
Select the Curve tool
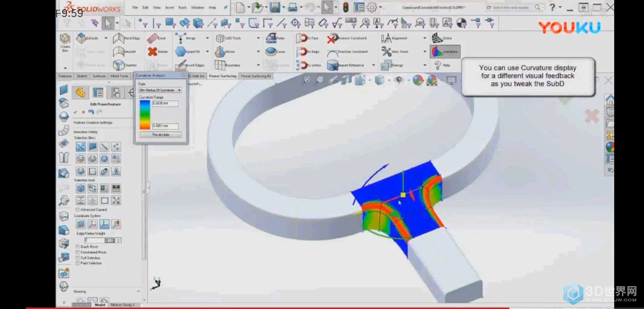pyautogui.click(x=275, y=51)
